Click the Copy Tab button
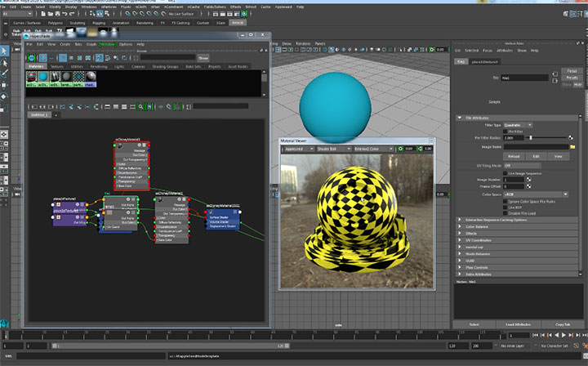Viewport: 588px width, 366px height. click(562, 324)
